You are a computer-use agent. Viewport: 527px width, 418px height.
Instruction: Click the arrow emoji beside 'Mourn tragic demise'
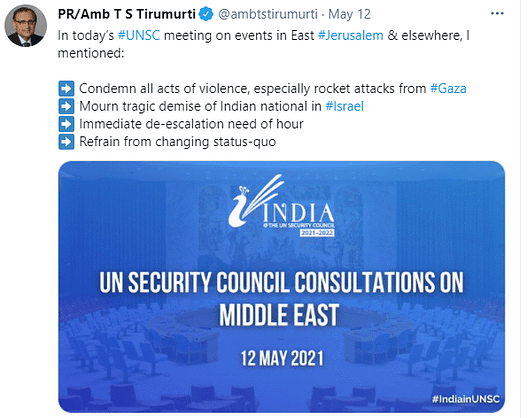click(x=66, y=107)
